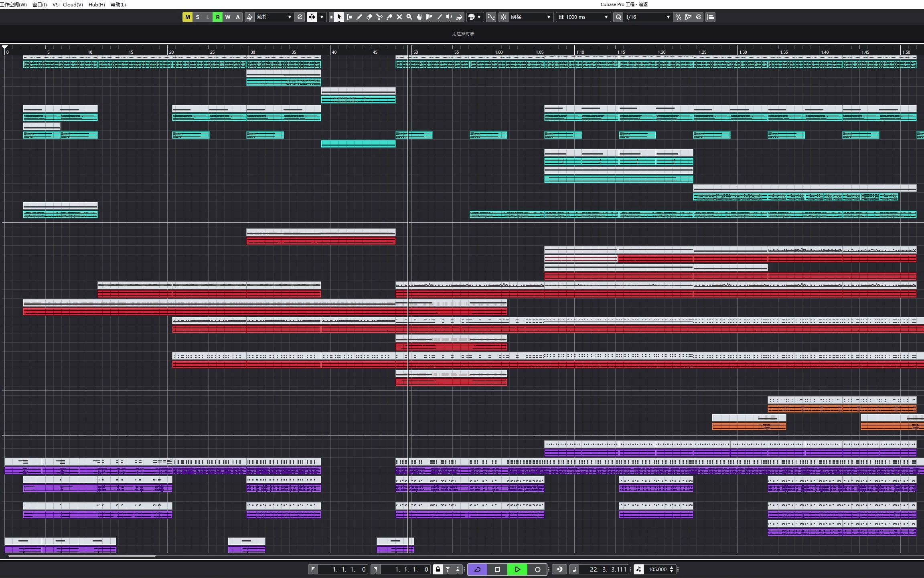Click the ruler at the 1:00 mark
The image size is (924, 578).
click(x=498, y=52)
